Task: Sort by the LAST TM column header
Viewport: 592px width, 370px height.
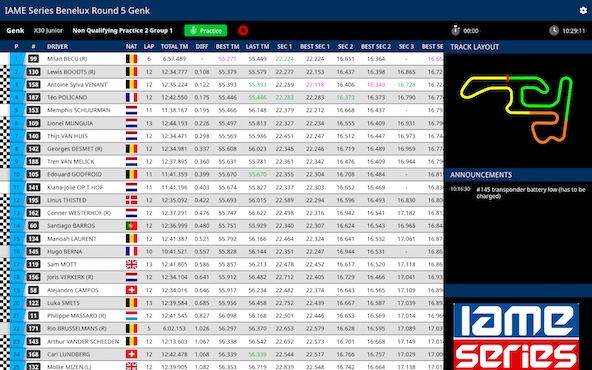Action: point(257,46)
